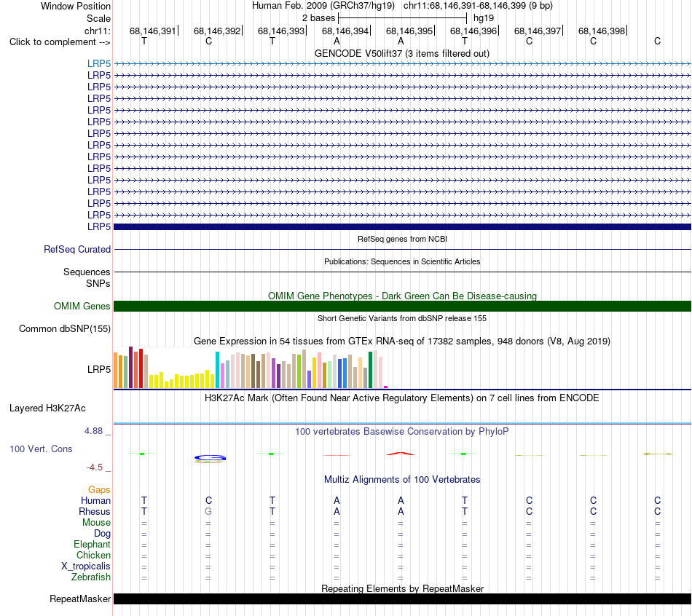Open the OMIM Genes track label
This screenshot has height=616, width=692.
[82, 307]
